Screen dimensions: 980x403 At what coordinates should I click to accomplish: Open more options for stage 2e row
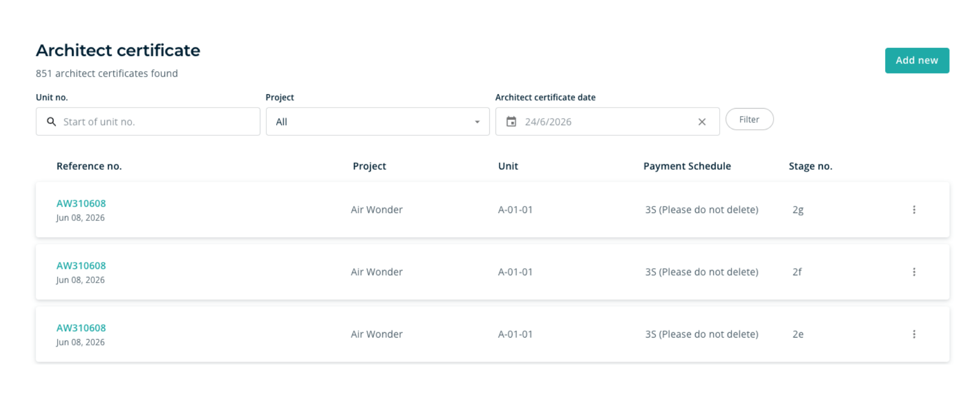914,334
